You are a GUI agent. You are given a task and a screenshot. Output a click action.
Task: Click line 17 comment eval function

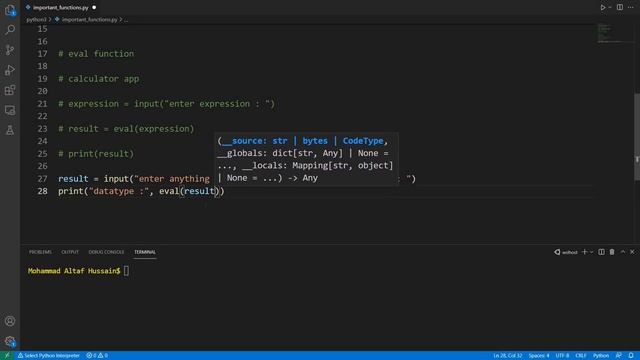[96, 54]
